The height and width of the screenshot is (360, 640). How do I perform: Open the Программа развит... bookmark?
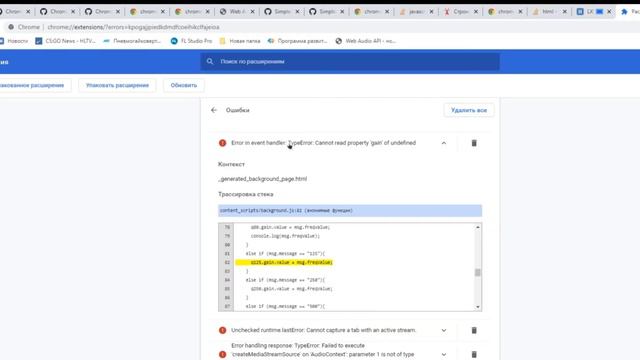pyautogui.click(x=298, y=41)
